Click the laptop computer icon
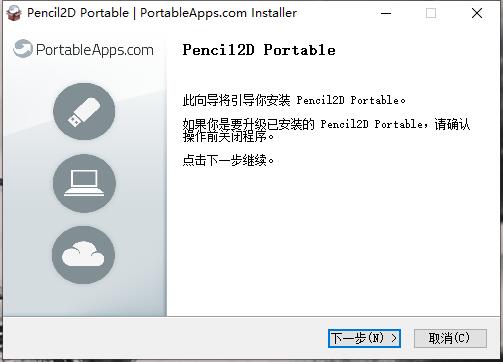Image resolution: width=503 pixels, height=362 pixels. [x=84, y=183]
